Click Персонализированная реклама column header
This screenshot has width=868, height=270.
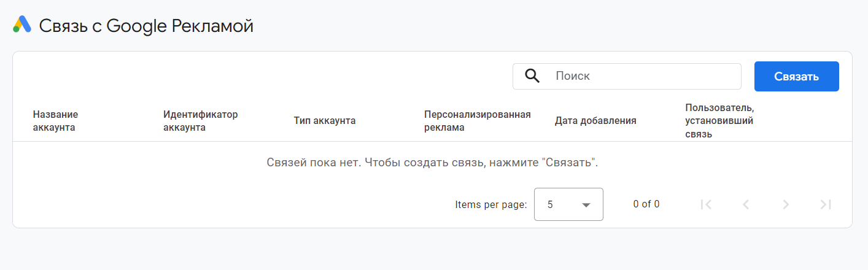click(x=477, y=121)
